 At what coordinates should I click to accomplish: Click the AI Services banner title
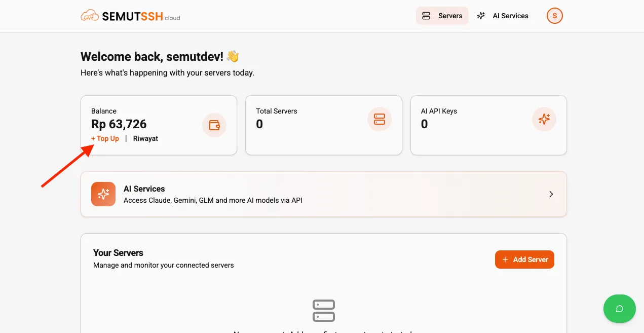coord(144,189)
